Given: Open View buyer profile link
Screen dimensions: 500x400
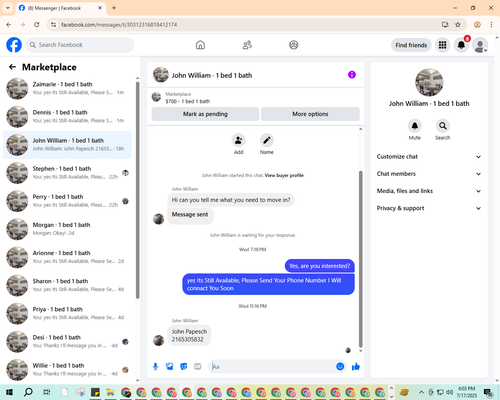Looking at the screenshot, I should point(284,175).
